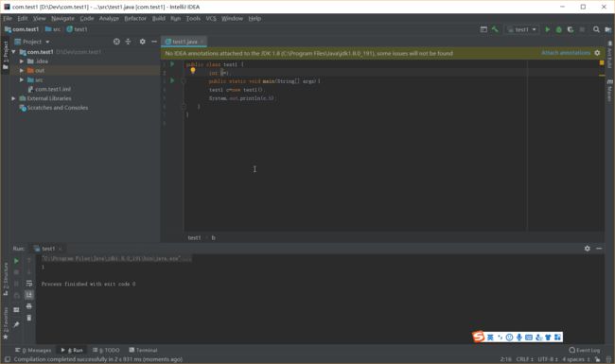This screenshot has width=615, height=364.
Task: Click test1 breadcrumb below the editor
Action: pos(194,237)
